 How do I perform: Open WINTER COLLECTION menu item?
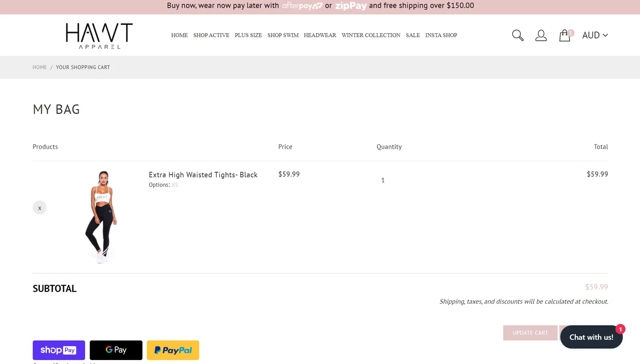371,35
